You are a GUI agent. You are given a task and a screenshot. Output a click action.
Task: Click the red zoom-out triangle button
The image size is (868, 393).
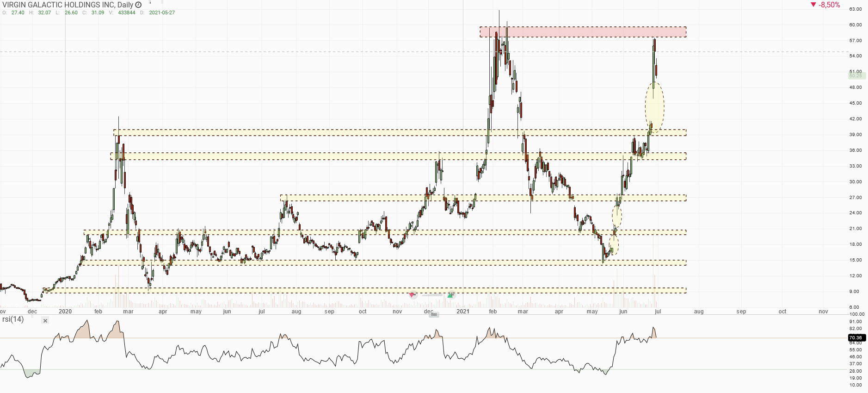(412, 295)
